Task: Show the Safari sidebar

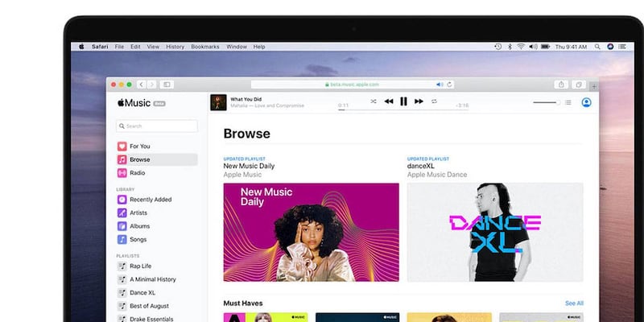Action: pos(167,84)
